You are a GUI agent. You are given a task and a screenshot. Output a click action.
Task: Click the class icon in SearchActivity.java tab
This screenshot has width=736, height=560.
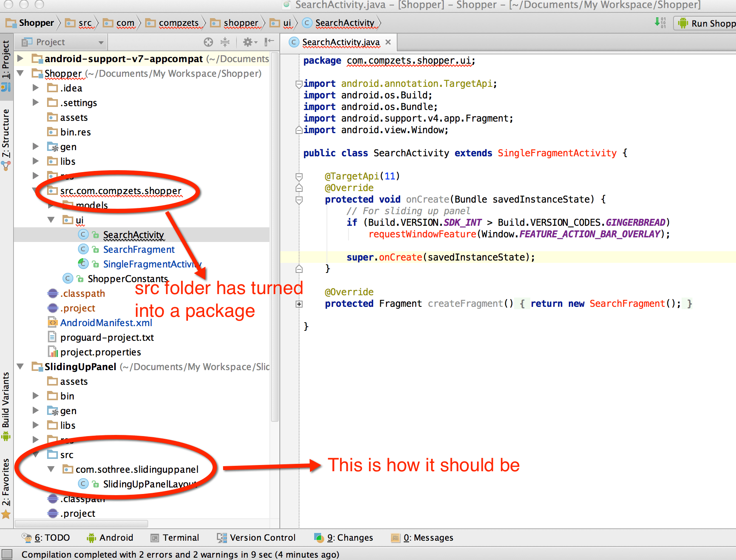[x=294, y=42]
